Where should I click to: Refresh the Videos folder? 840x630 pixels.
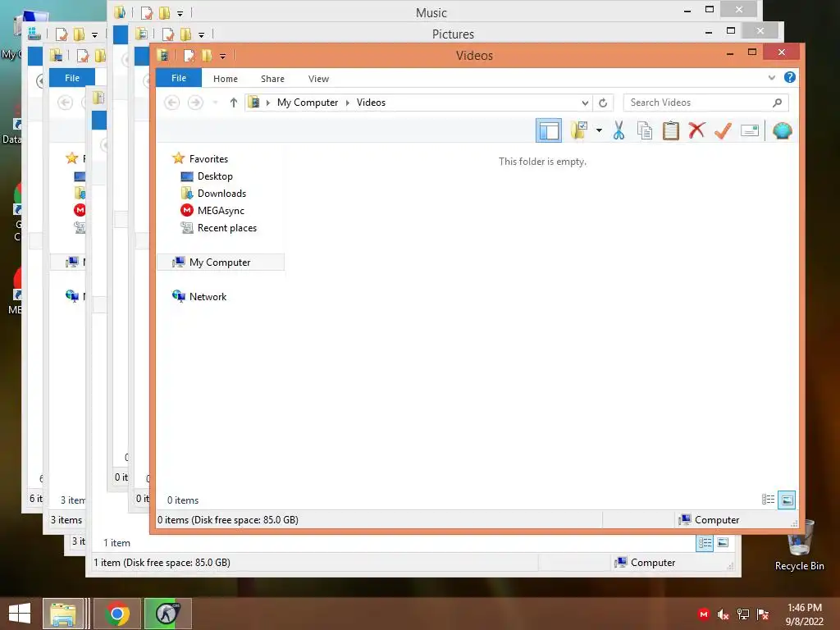[603, 103]
